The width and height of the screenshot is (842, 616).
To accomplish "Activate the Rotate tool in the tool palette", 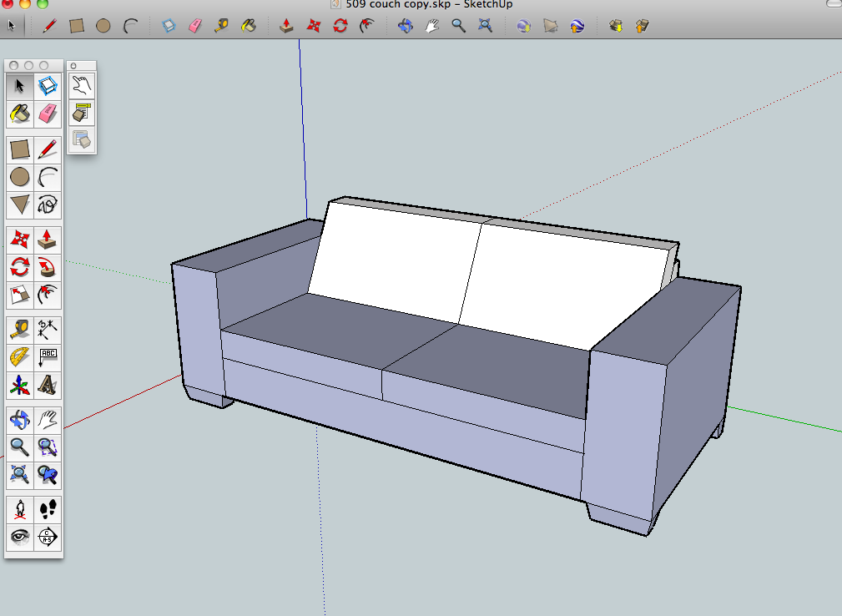I will click(x=20, y=267).
